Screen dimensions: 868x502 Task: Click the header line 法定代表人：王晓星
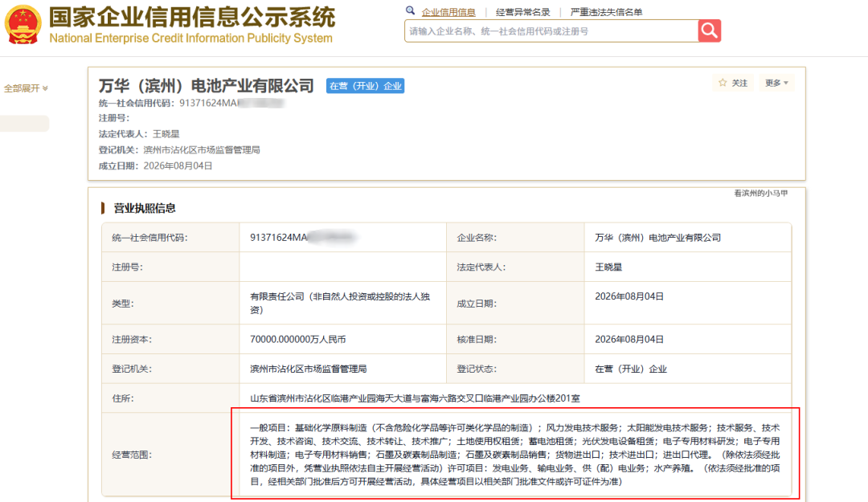click(x=139, y=134)
